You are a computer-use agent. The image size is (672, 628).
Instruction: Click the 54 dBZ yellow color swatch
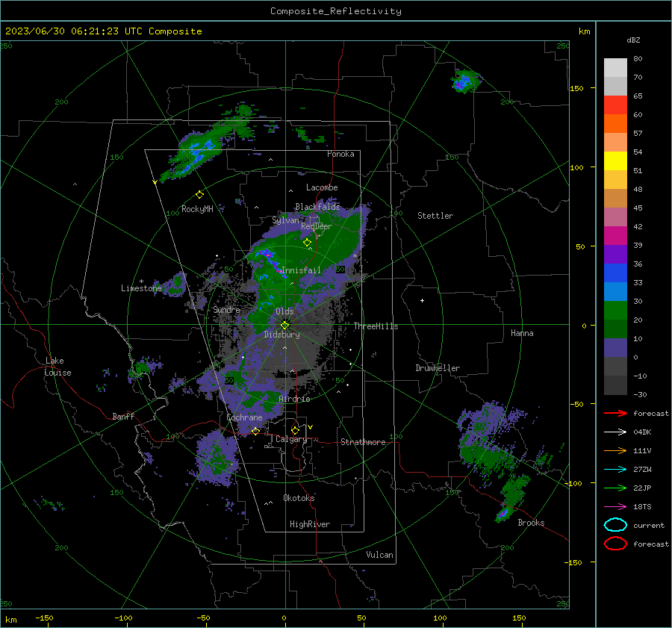pyautogui.click(x=615, y=161)
